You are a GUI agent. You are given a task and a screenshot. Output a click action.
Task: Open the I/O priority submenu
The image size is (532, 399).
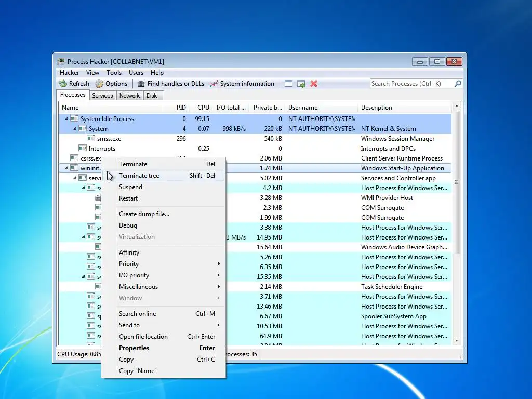tap(164, 275)
